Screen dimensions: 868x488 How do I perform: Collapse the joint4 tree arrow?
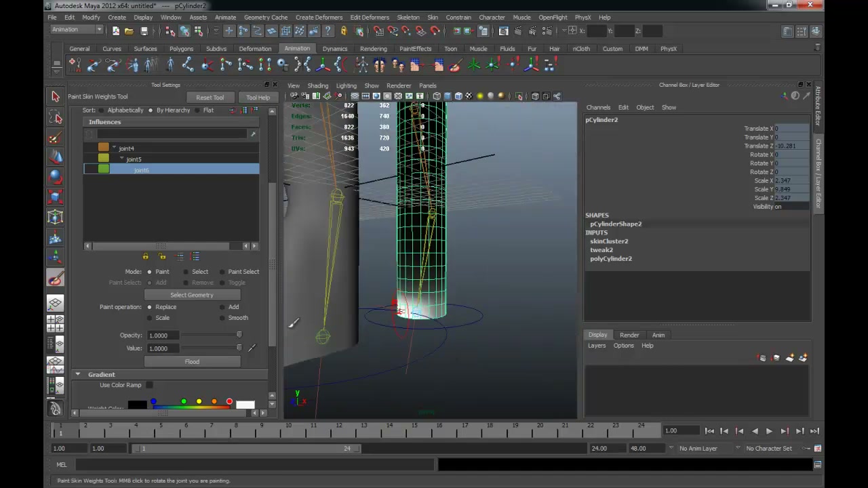coord(115,148)
